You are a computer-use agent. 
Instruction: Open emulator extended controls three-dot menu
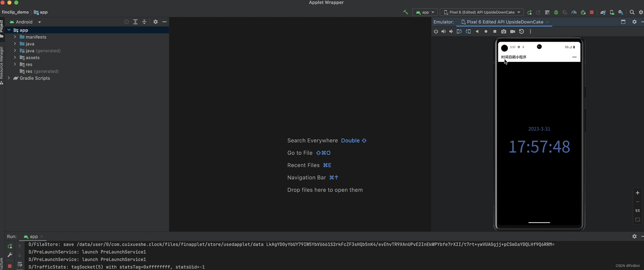530,31
